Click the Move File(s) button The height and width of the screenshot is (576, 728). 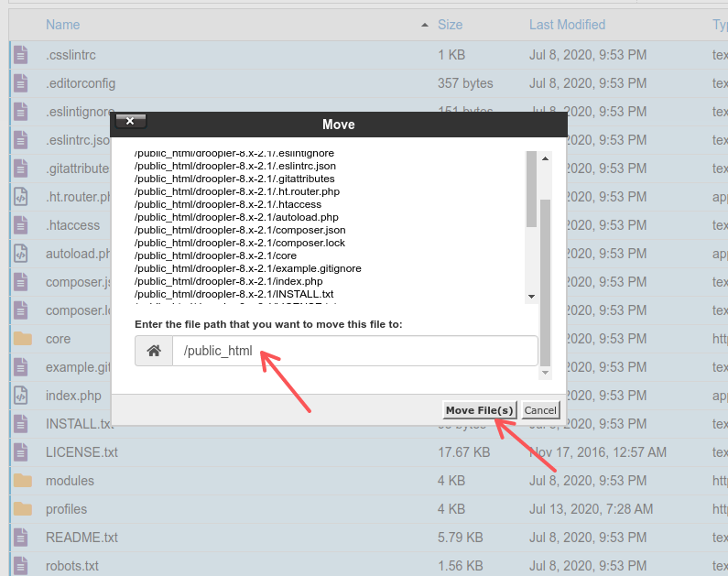tap(479, 410)
